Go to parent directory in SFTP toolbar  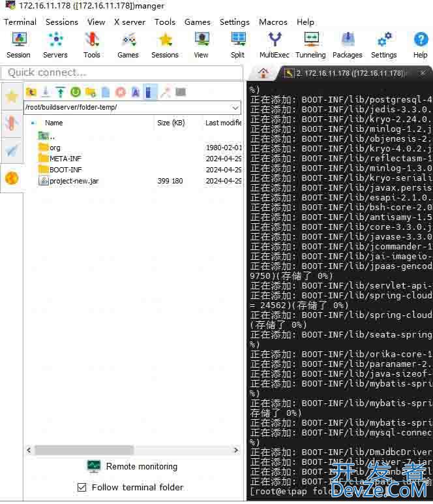click(31, 92)
